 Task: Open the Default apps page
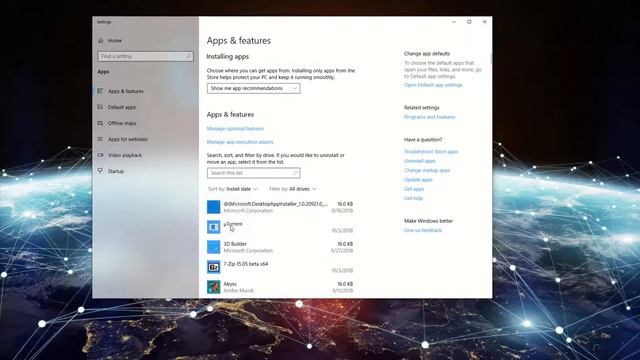(122, 107)
